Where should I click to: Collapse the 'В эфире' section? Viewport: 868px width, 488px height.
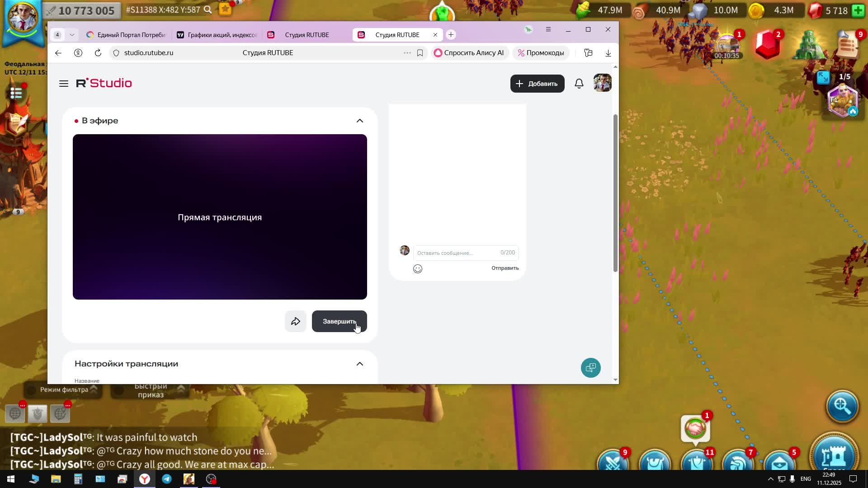coord(359,121)
